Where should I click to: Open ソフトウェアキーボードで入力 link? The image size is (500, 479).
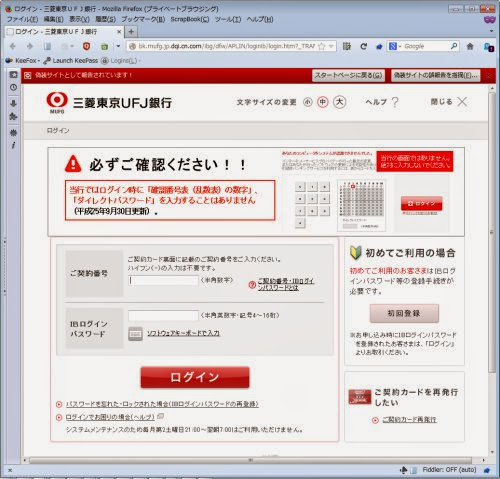(x=183, y=333)
